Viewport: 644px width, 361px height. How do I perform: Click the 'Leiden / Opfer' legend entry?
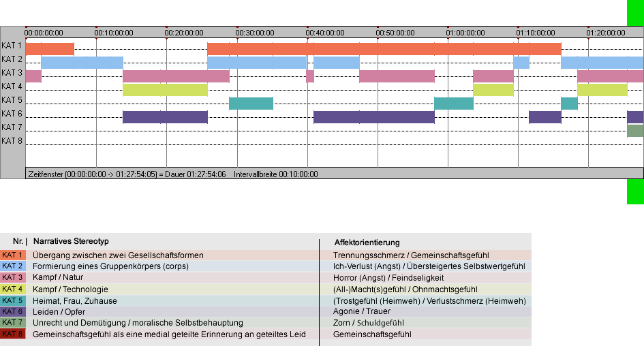coord(59,312)
